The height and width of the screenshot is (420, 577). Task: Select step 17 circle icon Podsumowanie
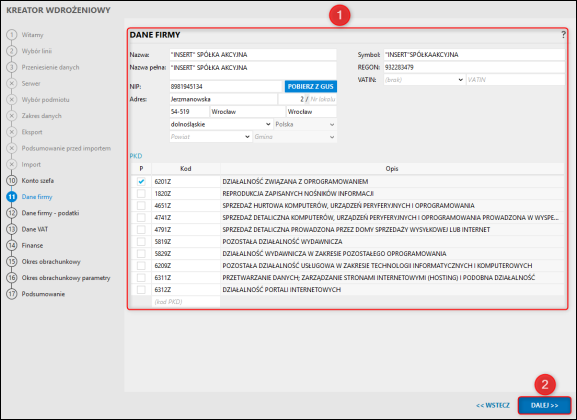[12, 294]
